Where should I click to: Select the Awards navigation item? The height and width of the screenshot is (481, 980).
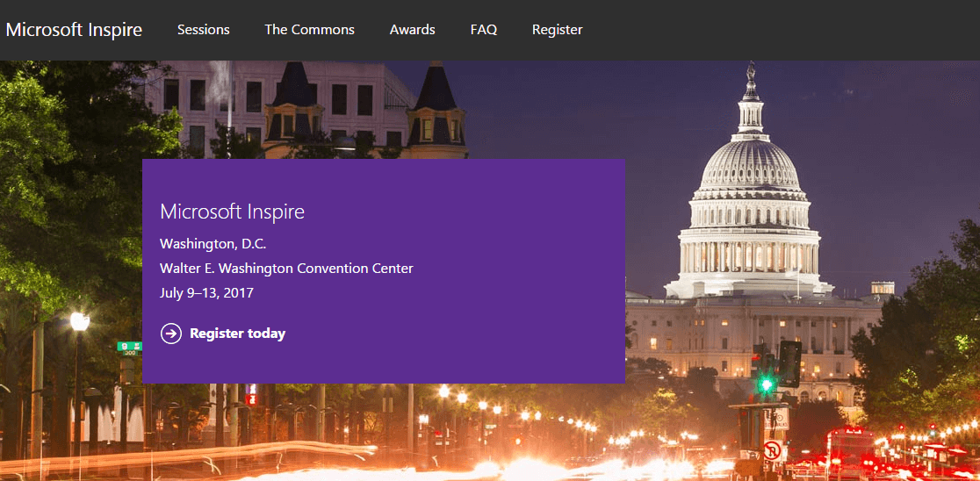tap(413, 29)
